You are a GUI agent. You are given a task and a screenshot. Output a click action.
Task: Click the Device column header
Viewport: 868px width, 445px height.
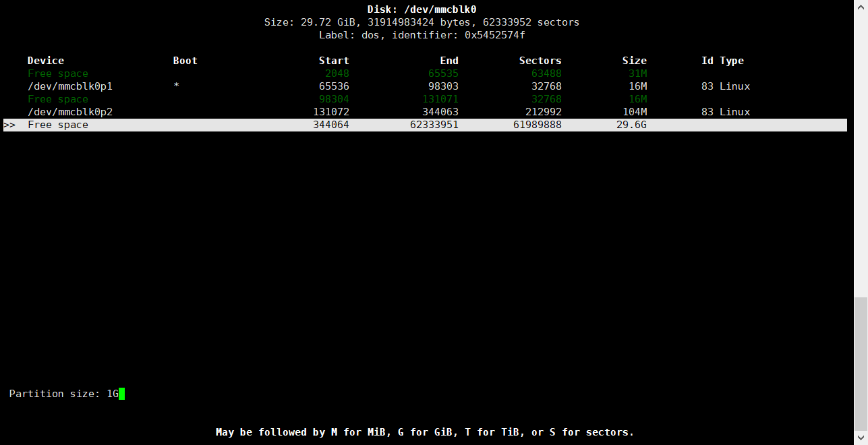pos(46,61)
